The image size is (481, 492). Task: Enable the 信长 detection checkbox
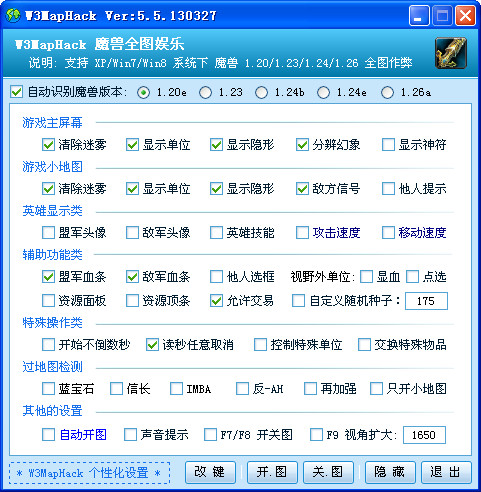pyautogui.click(x=116, y=389)
